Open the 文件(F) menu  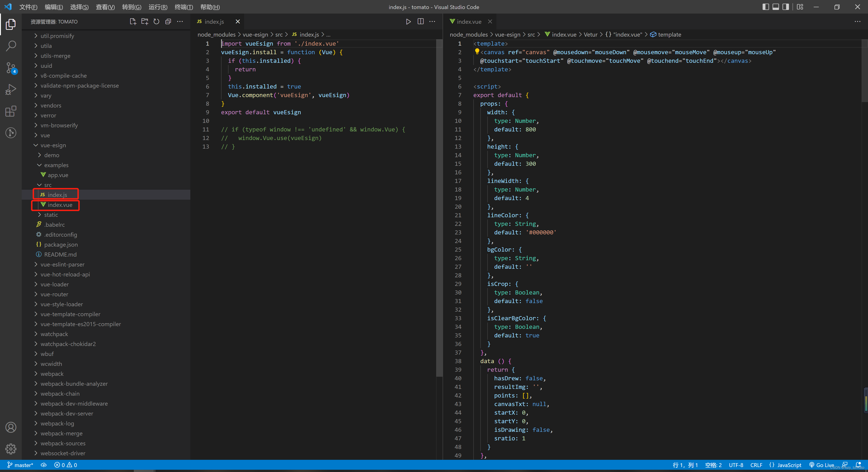tap(28, 7)
